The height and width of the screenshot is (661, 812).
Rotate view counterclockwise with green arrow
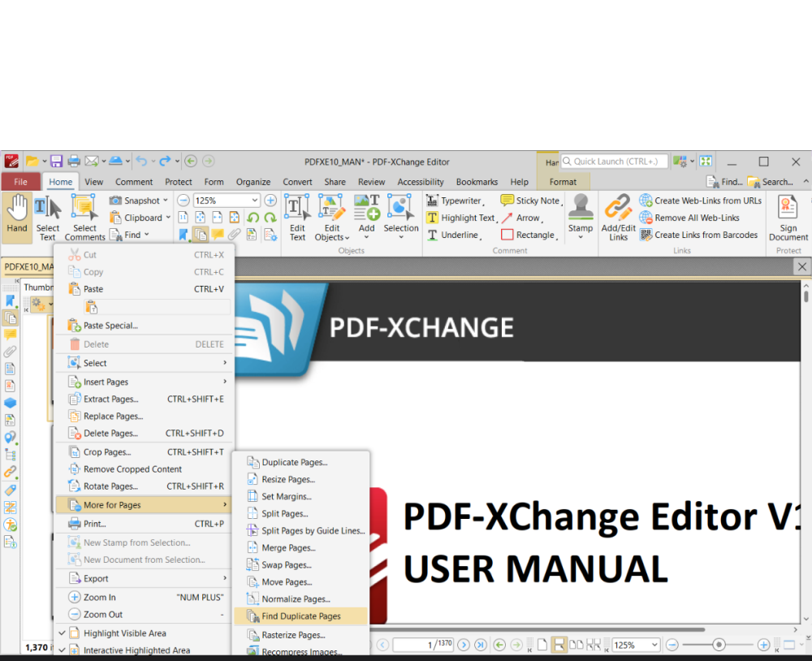pos(253,218)
